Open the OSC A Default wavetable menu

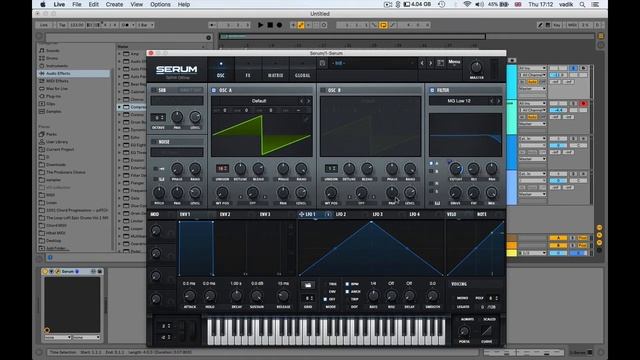(259, 101)
